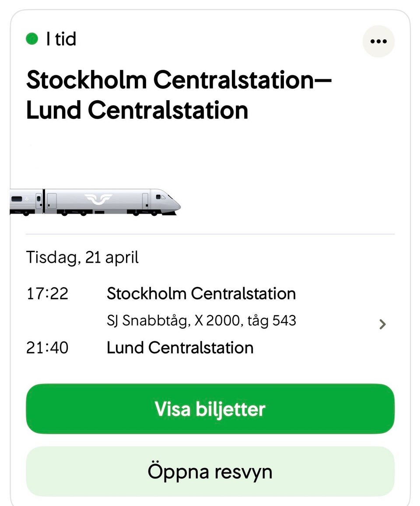Click the "I tid" status label
This screenshot has width=420, height=506.
pyautogui.click(x=61, y=39)
